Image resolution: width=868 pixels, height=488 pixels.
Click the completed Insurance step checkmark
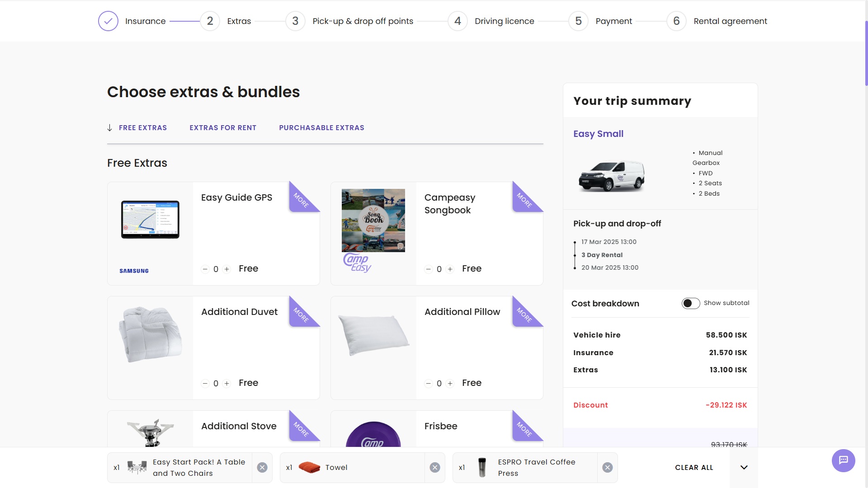point(108,21)
